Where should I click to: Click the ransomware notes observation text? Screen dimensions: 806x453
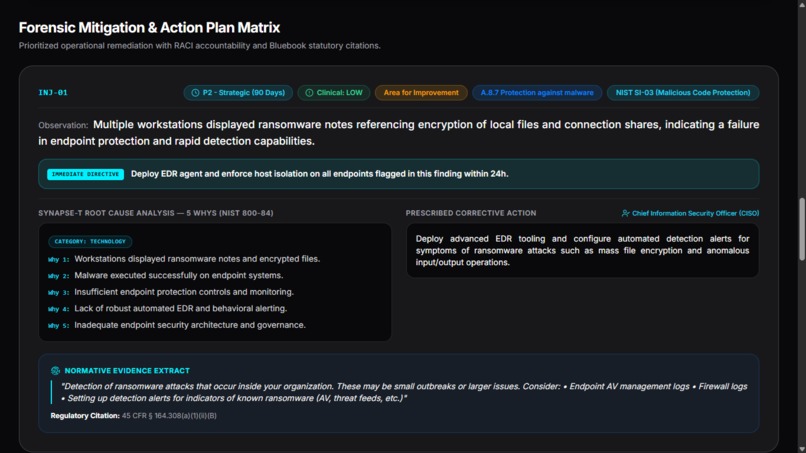coord(399,133)
